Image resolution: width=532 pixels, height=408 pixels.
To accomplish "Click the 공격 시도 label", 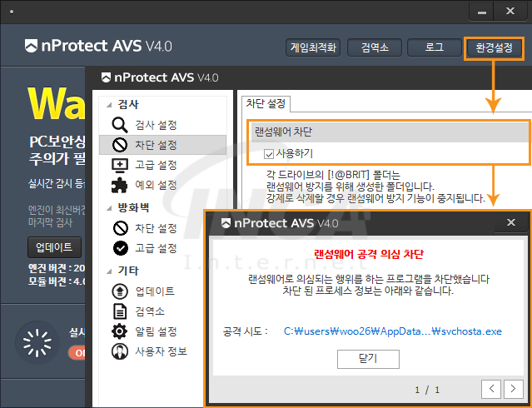I will click(246, 331).
